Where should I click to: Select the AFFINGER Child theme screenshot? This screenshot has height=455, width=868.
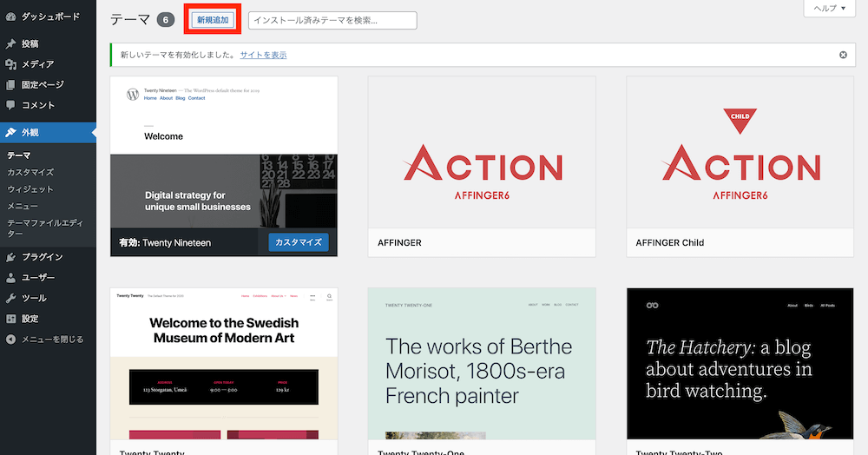pyautogui.click(x=740, y=152)
